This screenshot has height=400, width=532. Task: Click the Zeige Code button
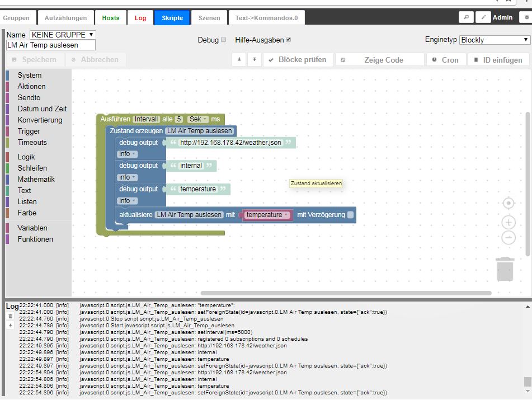(x=380, y=60)
